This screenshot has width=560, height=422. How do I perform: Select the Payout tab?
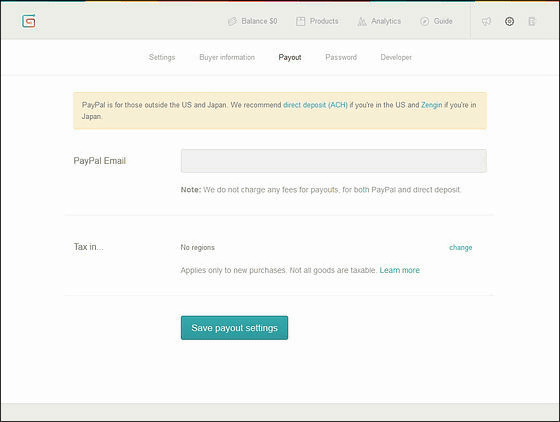[x=290, y=57]
